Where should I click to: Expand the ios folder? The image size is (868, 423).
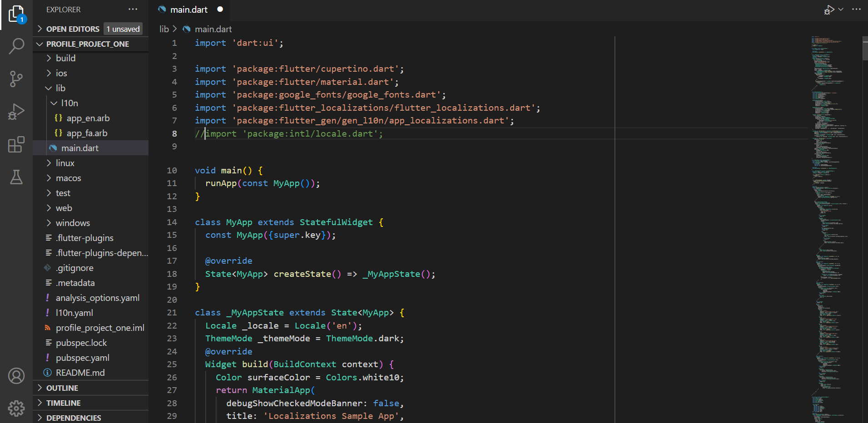point(90,73)
